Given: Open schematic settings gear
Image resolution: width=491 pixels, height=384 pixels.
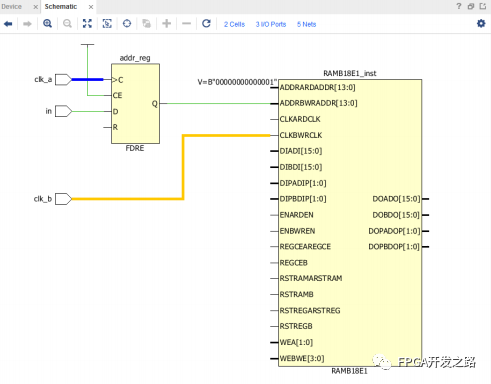Looking at the screenshot, I should click(x=481, y=24).
